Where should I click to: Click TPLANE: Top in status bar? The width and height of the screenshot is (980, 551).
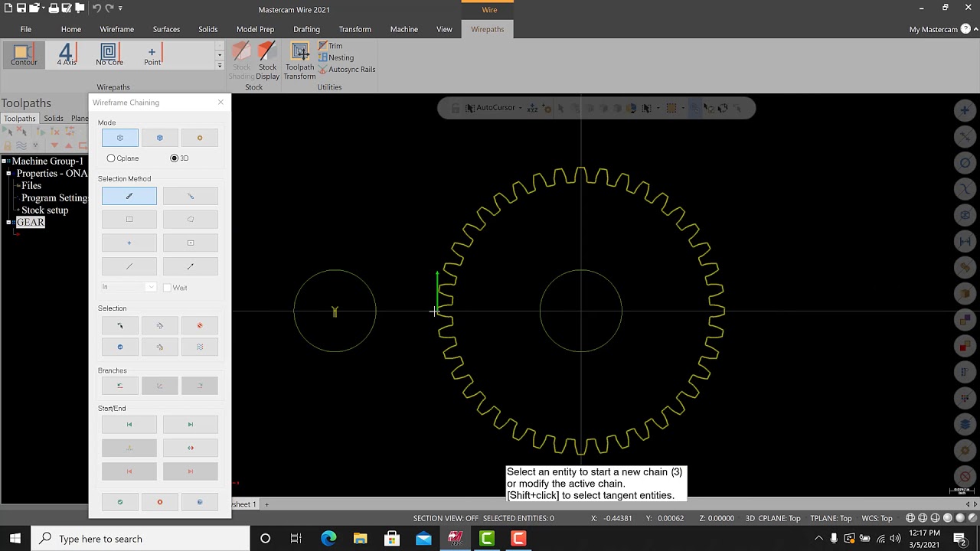[831, 518]
